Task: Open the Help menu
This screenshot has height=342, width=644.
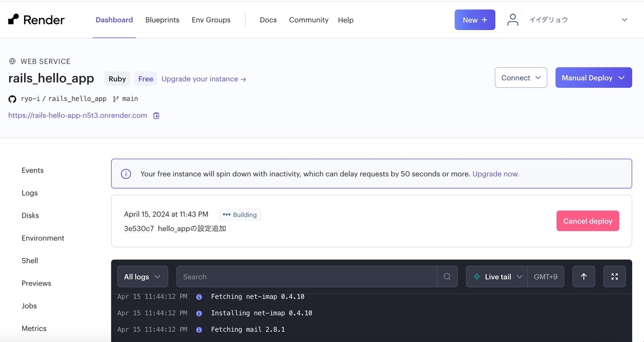Action: (346, 20)
